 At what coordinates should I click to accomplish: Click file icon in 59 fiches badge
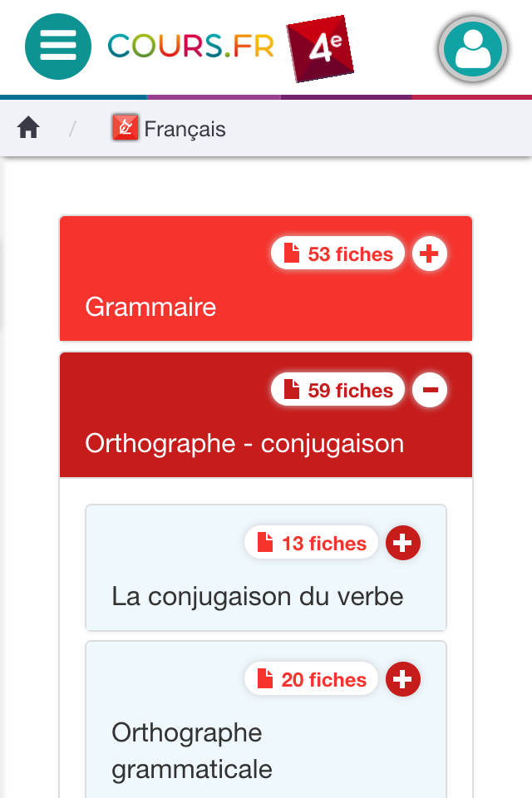tap(292, 390)
